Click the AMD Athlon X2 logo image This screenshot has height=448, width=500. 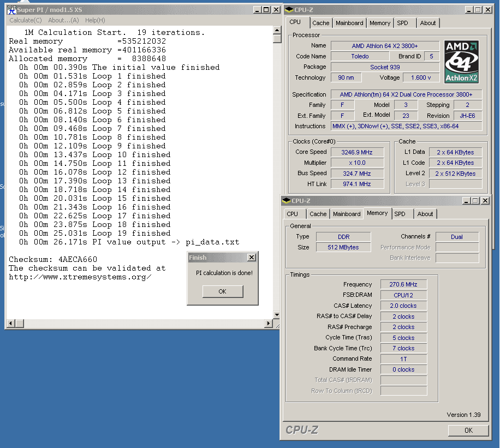pyautogui.click(x=461, y=62)
